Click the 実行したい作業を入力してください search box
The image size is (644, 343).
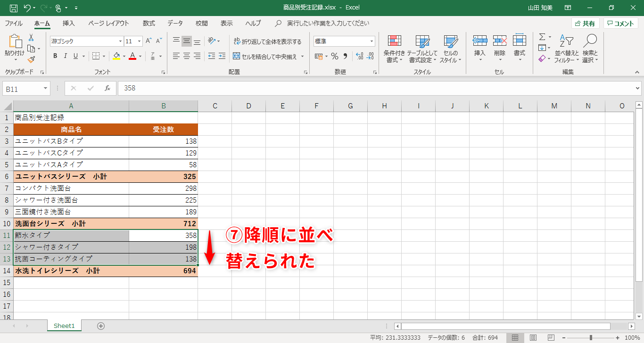[328, 23]
